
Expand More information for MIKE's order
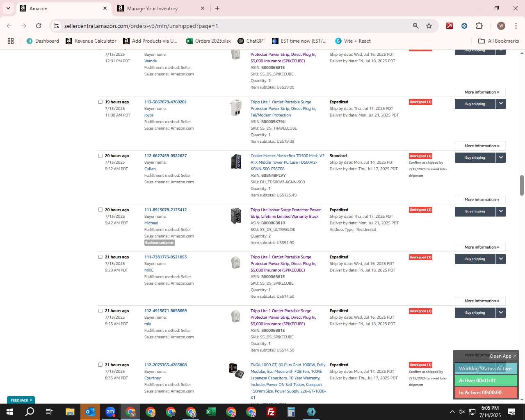(480, 301)
